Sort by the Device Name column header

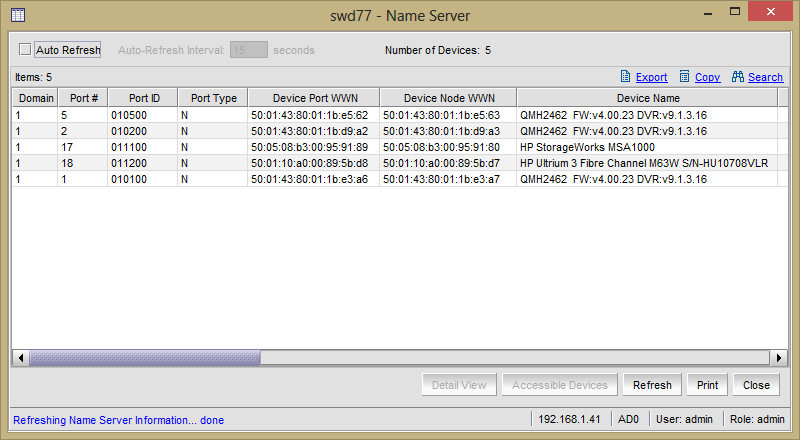pos(648,98)
